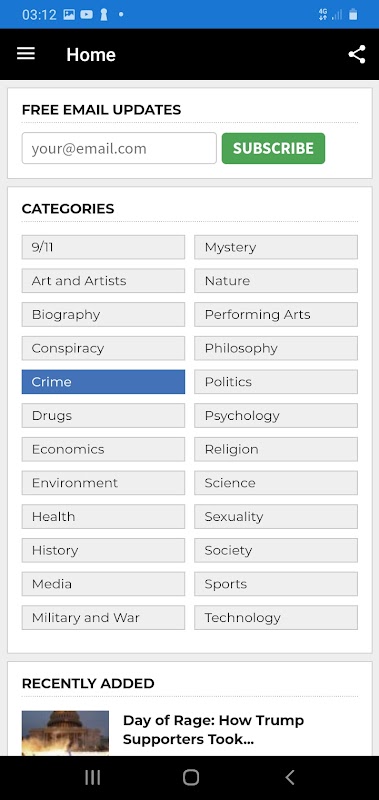379x800 pixels.
Task: Open the Military and War category
Action: [103, 617]
